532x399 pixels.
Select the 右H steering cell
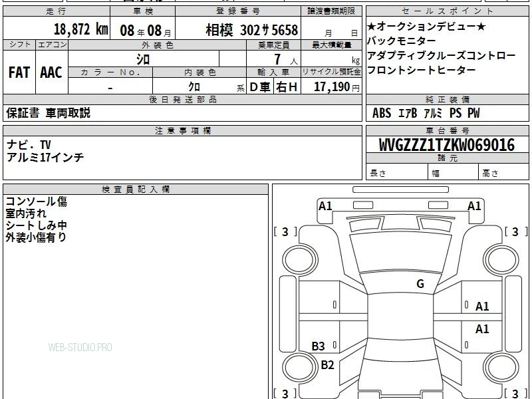click(287, 87)
